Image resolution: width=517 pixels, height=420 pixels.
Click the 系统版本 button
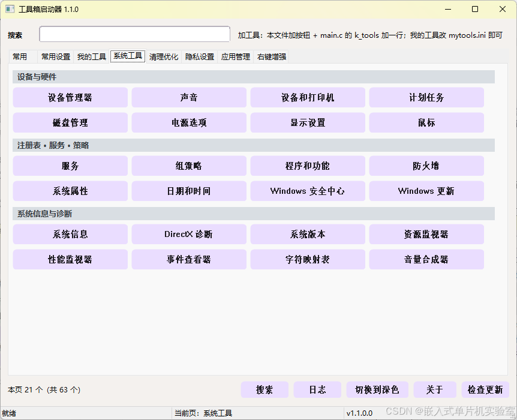point(308,234)
